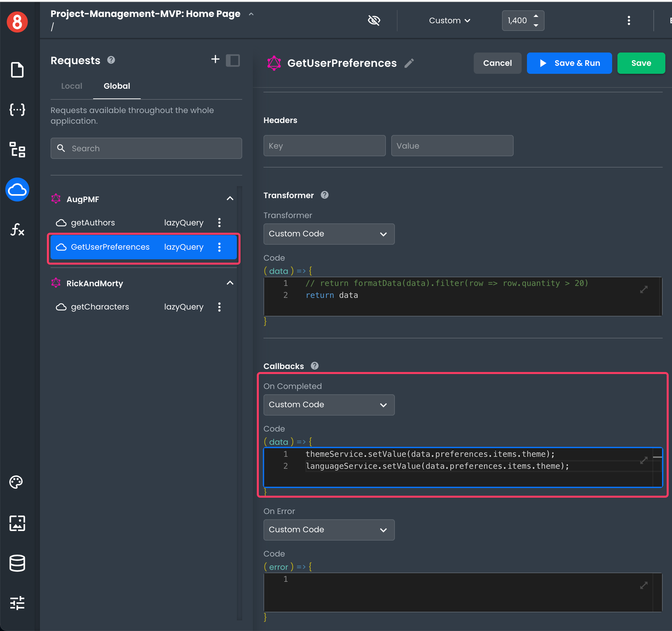Toggle the Requests panel layout square icon
Screen dimensions: 672x631
tap(233, 61)
